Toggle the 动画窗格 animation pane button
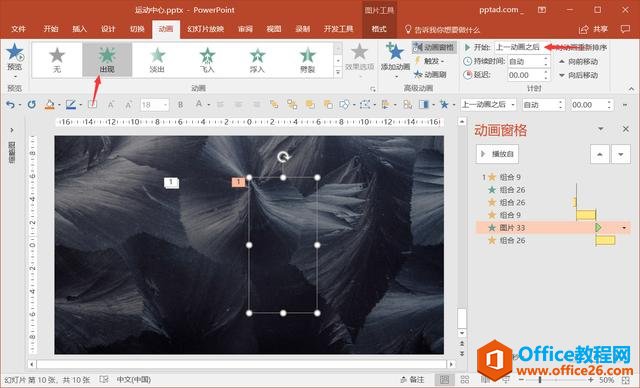The width and height of the screenshot is (640, 388). [x=434, y=47]
